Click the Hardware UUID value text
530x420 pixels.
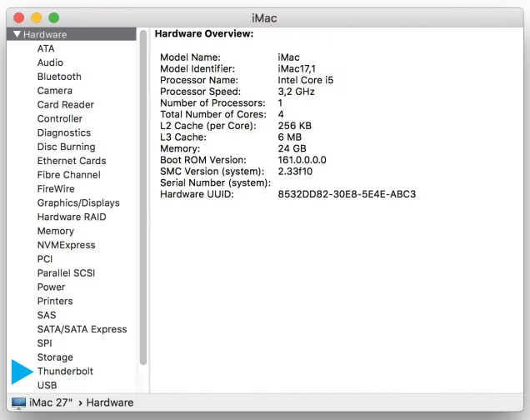click(x=346, y=194)
